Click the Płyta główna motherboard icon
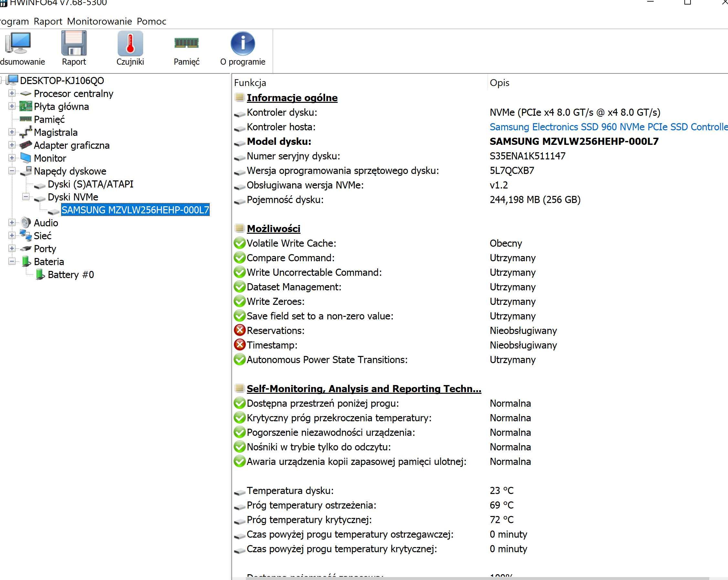This screenshot has width=728, height=580. click(x=26, y=106)
